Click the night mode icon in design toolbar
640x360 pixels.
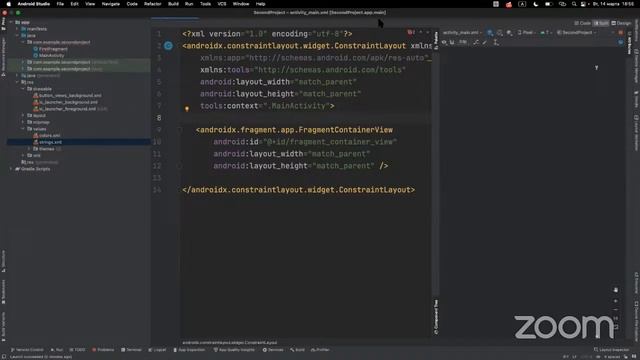[x=509, y=33]
